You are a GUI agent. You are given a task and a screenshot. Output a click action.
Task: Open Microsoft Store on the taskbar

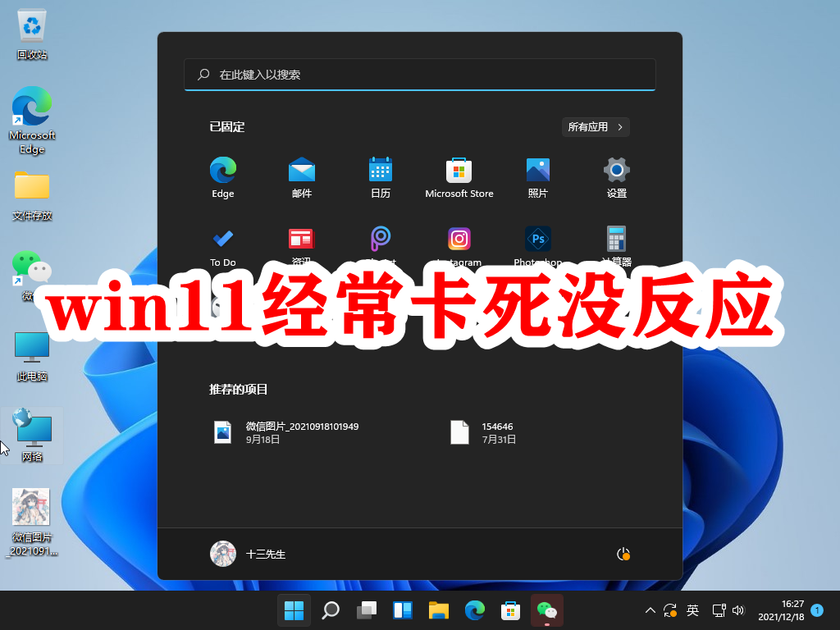pyautogui.click(x=510, y=610)
